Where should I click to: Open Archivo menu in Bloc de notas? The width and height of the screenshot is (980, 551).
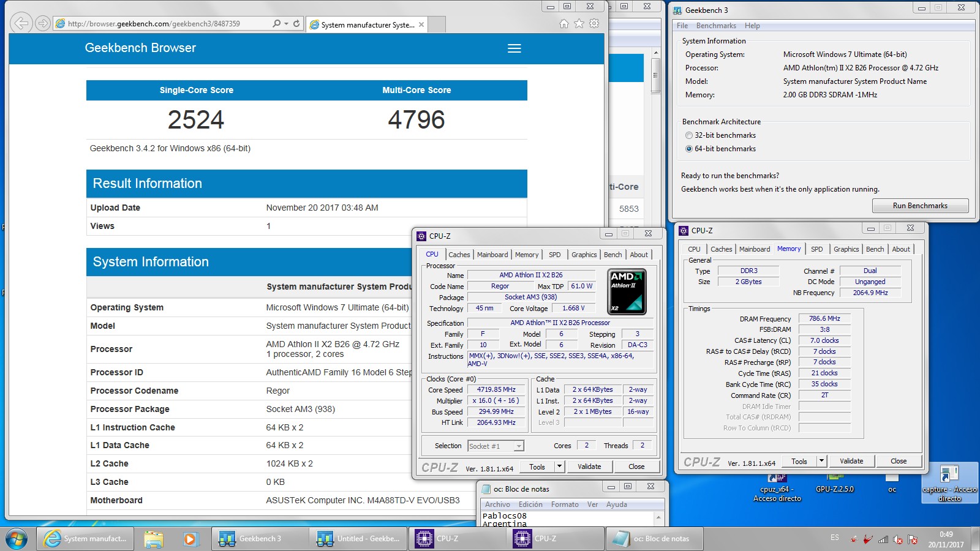[x=497, y=504]
